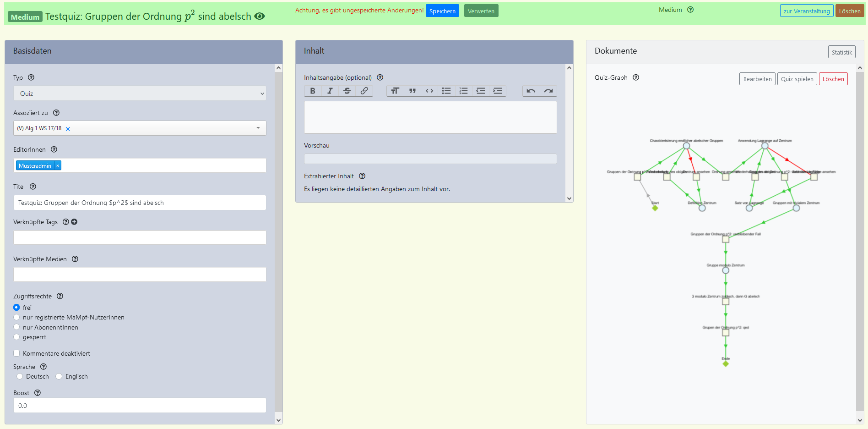Click the undo arrow in the editor
This screenshot has width=868, height=429.
[531, 91]
